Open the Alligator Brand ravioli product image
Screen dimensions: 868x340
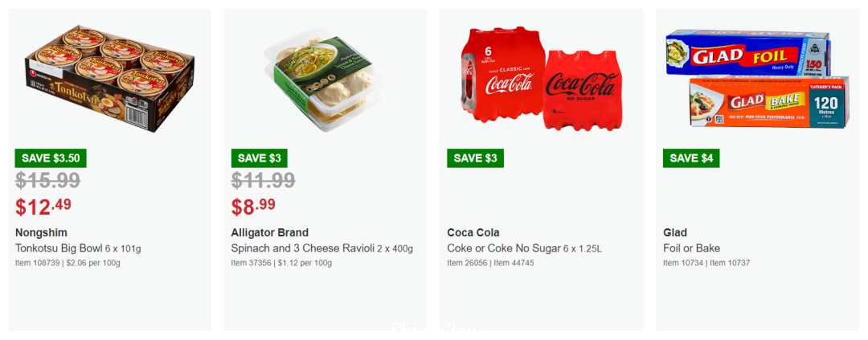[325, 80]
